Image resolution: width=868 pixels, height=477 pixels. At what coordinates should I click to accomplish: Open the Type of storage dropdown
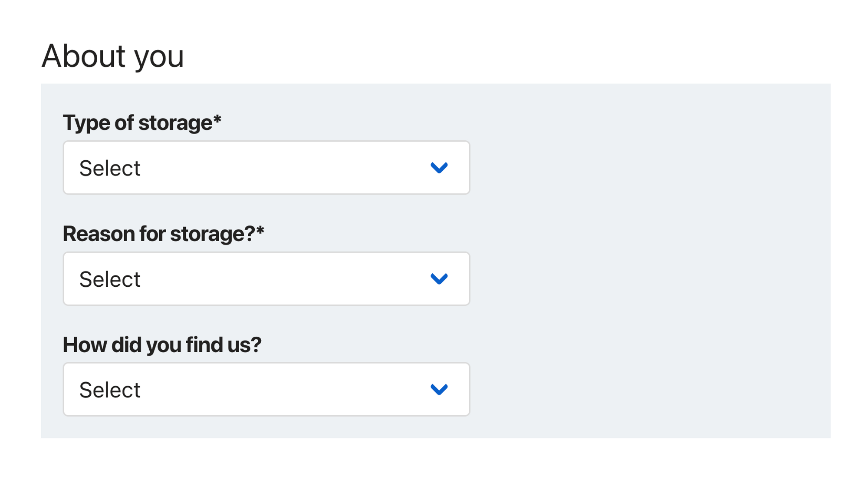coord(266,168)
